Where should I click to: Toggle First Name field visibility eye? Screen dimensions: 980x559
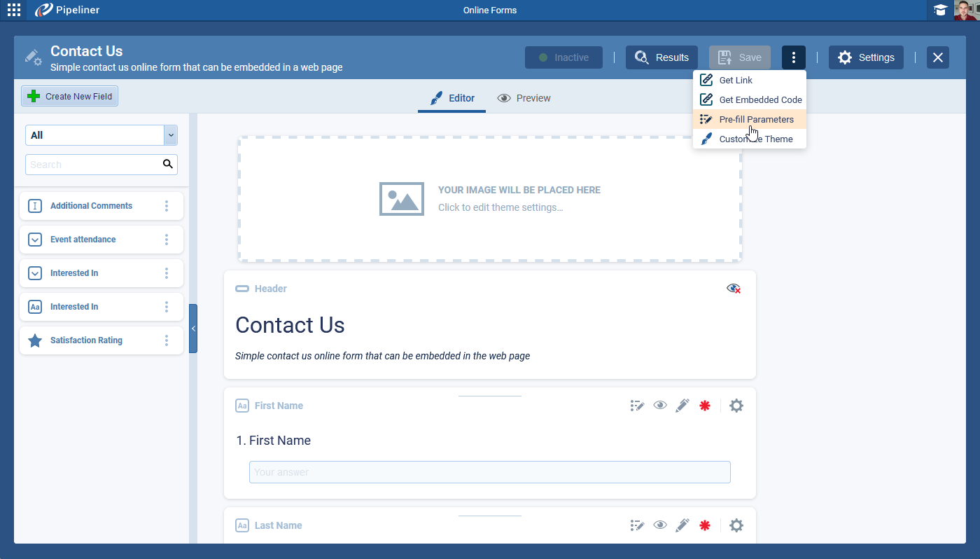[660, 406]
